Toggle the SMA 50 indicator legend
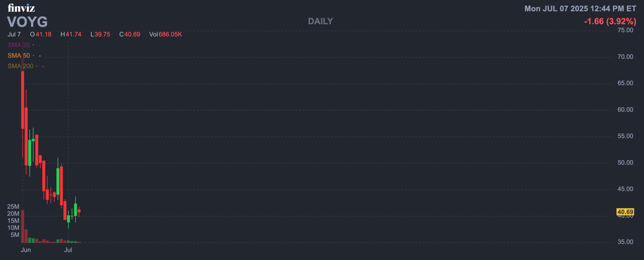644x260 pixels. (19, 56)
